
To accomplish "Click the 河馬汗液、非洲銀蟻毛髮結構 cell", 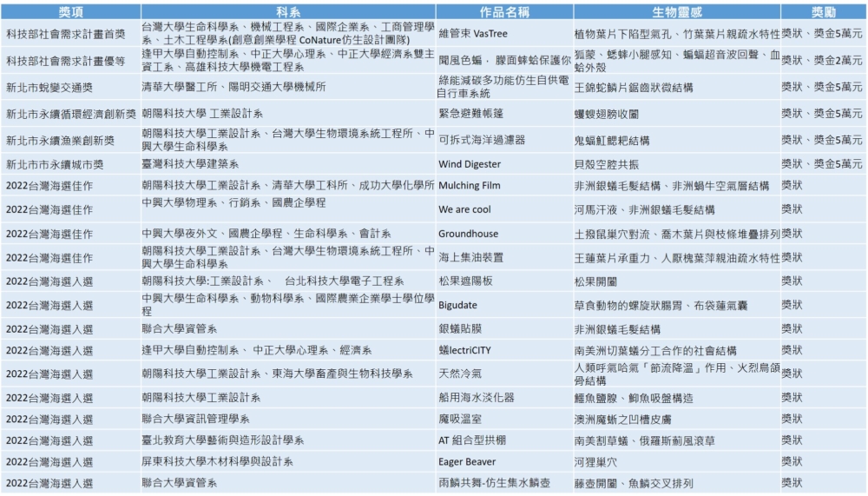I will coord(677,209).
